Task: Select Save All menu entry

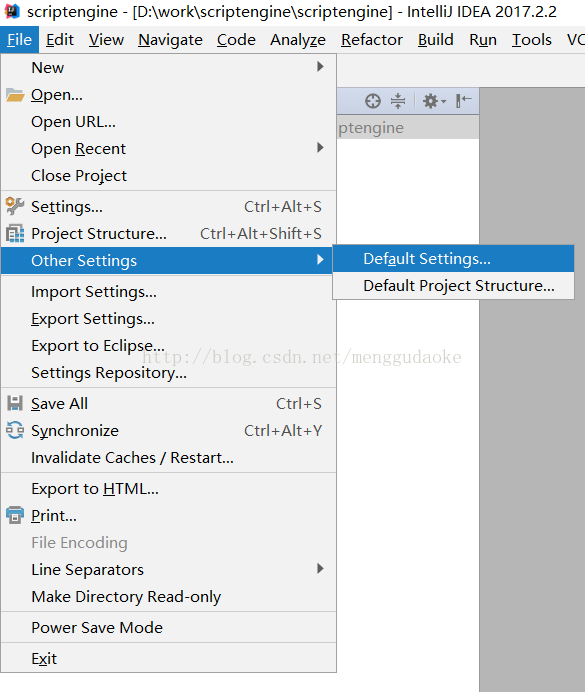Action: (169, 403)
